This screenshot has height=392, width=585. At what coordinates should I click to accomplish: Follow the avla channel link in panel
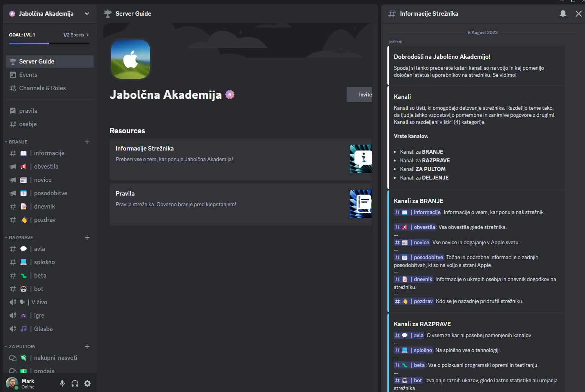coord(409,335)
